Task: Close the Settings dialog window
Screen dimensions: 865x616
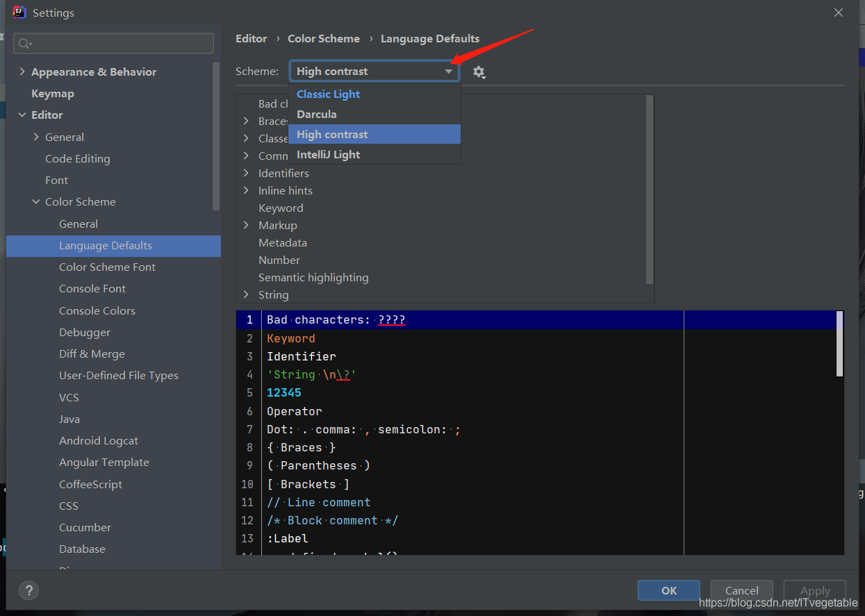Action: pyautogui.click(x=839, y=13)
